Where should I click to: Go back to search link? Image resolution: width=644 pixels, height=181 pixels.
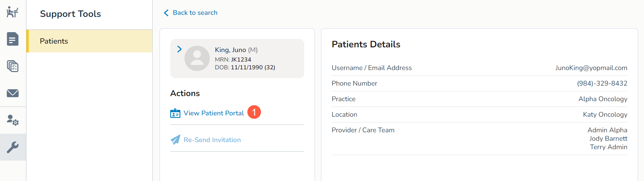(x=195, y=13)
